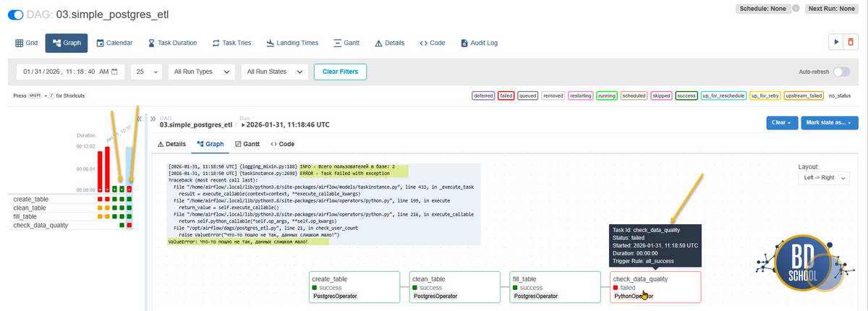Select clean_table status square in the latest run column
Screen dimensions: 868x311
(129, 208)
